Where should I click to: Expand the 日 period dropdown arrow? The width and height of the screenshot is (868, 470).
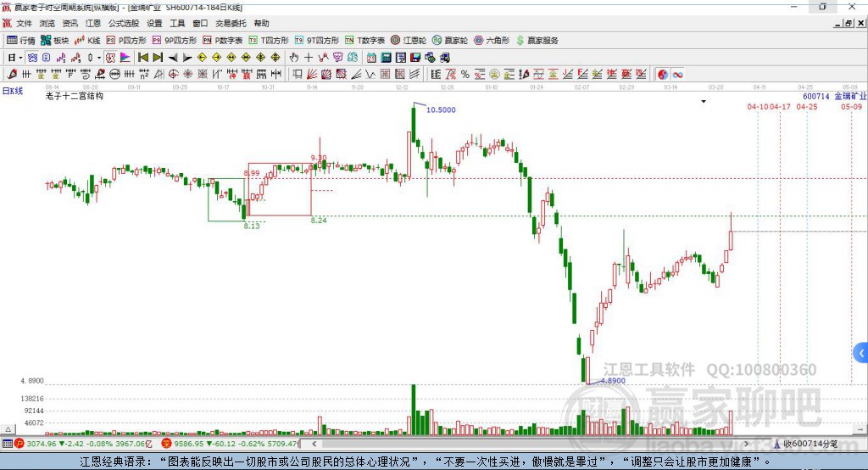tap(20, 58)
